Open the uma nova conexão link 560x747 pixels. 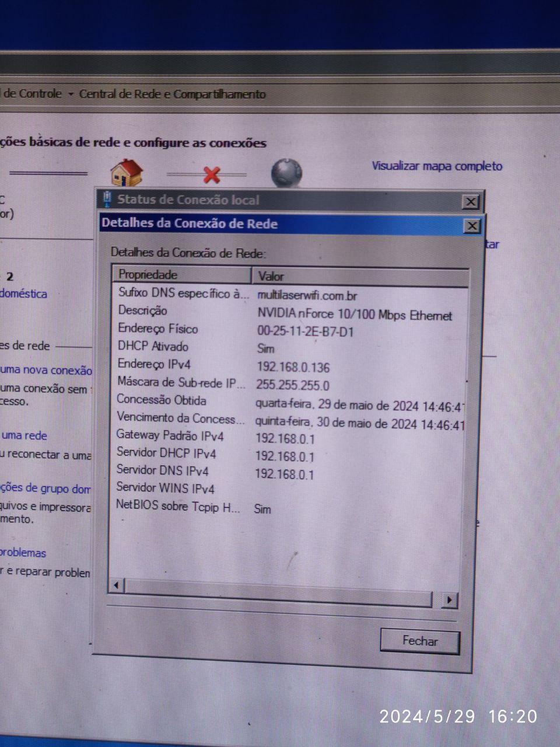pos(46,370)
